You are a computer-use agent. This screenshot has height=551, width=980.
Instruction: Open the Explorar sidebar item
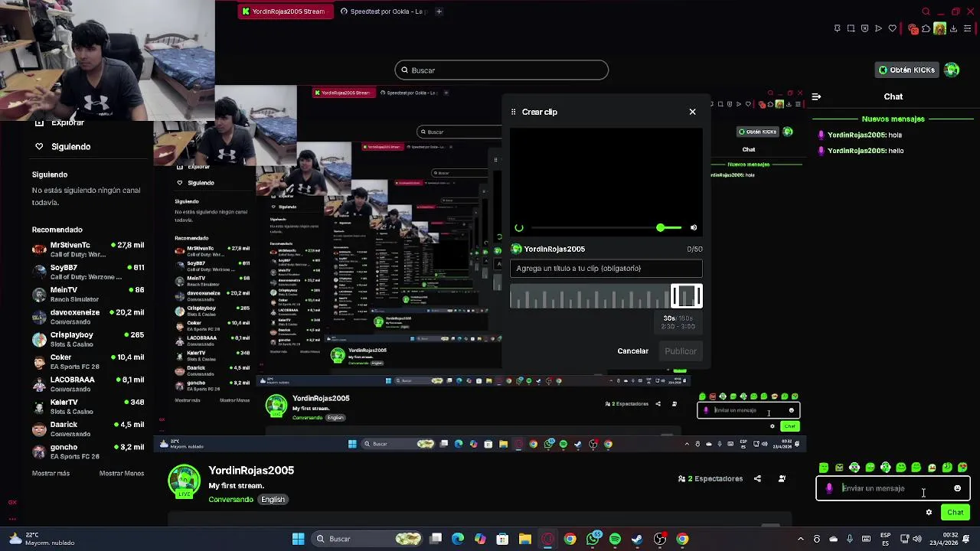pos(60,122)
